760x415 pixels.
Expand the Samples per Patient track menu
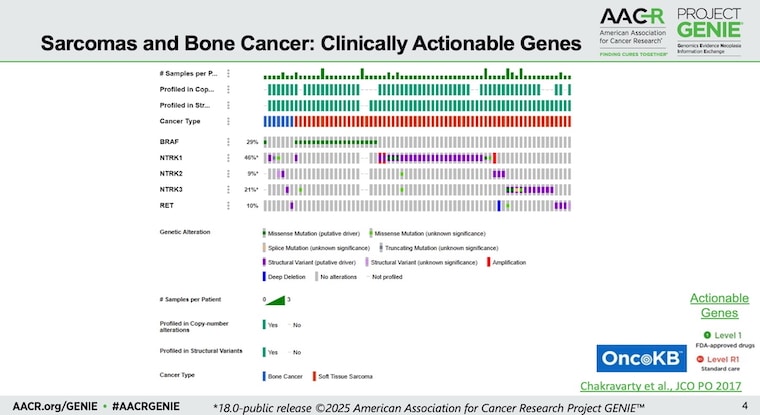pyautogui.click(x=229, y=73)
